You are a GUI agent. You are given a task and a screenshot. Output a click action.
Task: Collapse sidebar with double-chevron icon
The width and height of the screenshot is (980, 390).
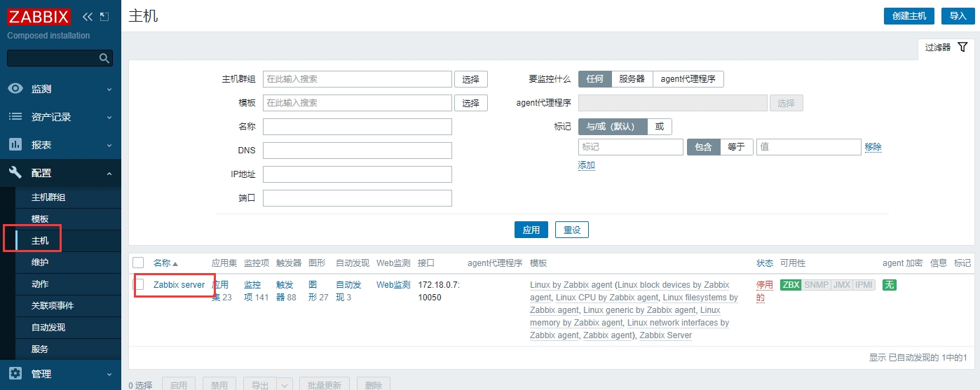(x=88, y=17)
